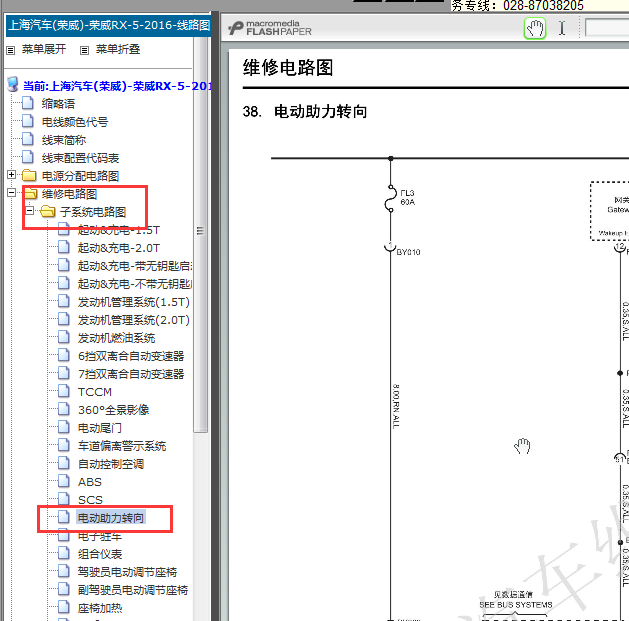Click the document icon next to 线束简称
629x621 pixels.
click(28, 139)
